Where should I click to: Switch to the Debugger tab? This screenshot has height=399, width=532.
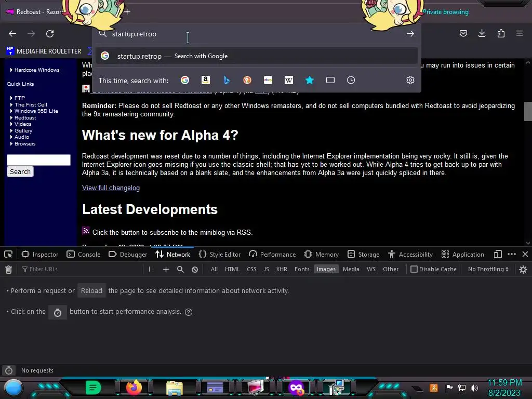pyautogui.click(x=128, y=255)
